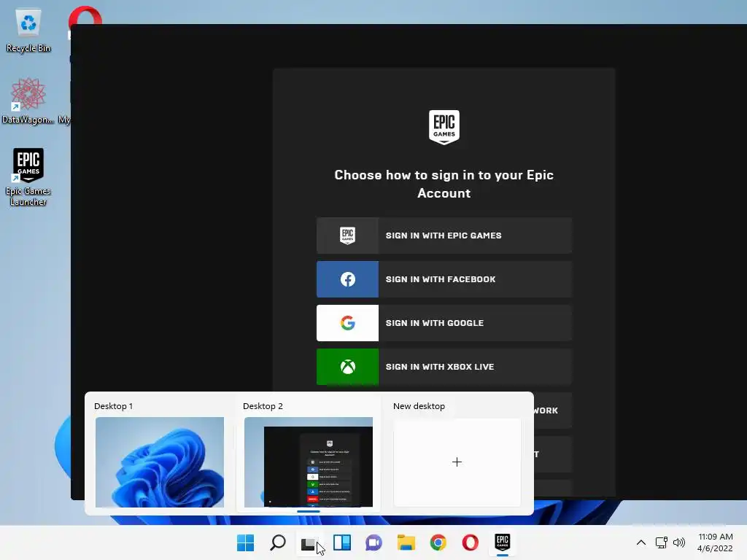Click Sign in with Epic Games
Screen dimensions: 747x560
coord(444,236)
